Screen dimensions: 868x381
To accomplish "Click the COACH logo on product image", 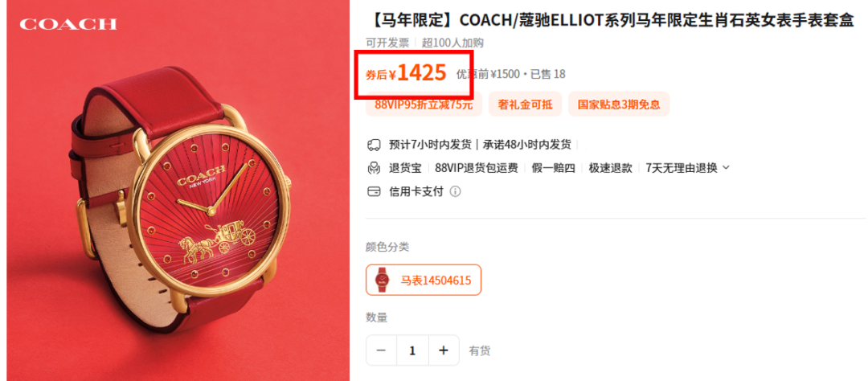I will click(x=68, y=24).
